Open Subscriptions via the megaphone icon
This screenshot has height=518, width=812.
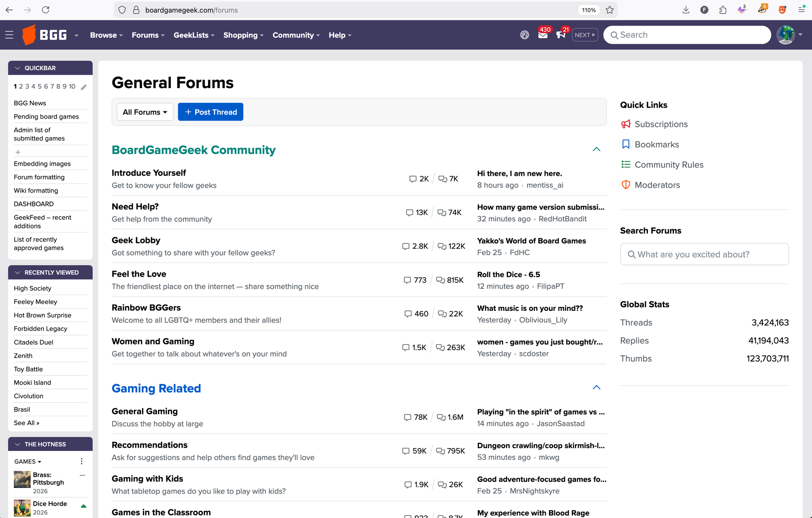(x=626, y=124)
